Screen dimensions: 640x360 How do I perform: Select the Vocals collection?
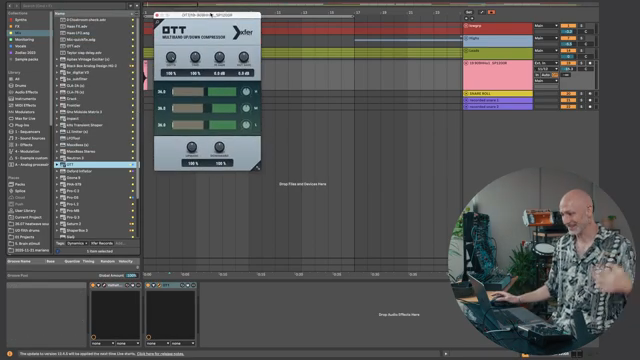(20, 46)
